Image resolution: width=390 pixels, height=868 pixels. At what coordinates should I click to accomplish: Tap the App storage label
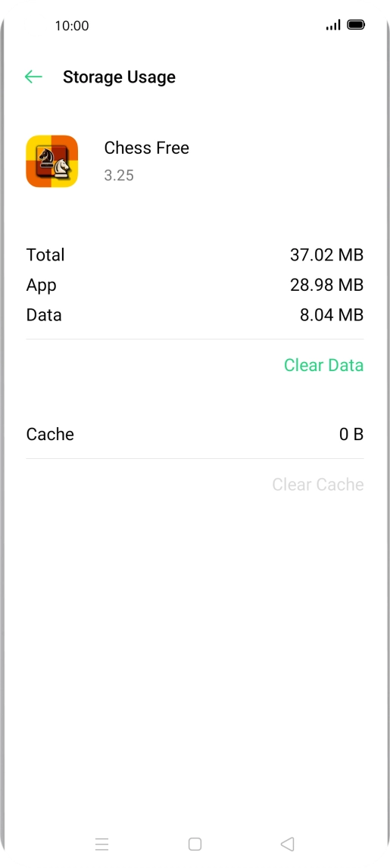(41, 285)
